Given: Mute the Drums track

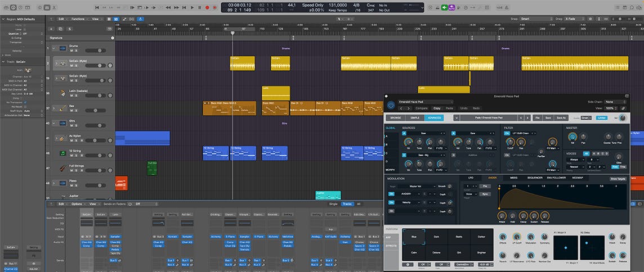Looking at the screenshot, I should (71, 51).
